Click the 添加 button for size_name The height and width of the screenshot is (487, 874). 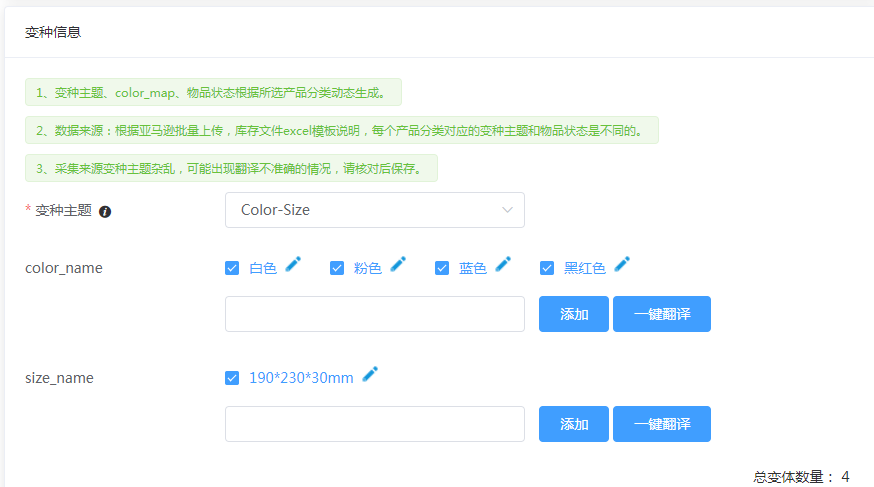(x=574, y=424)
